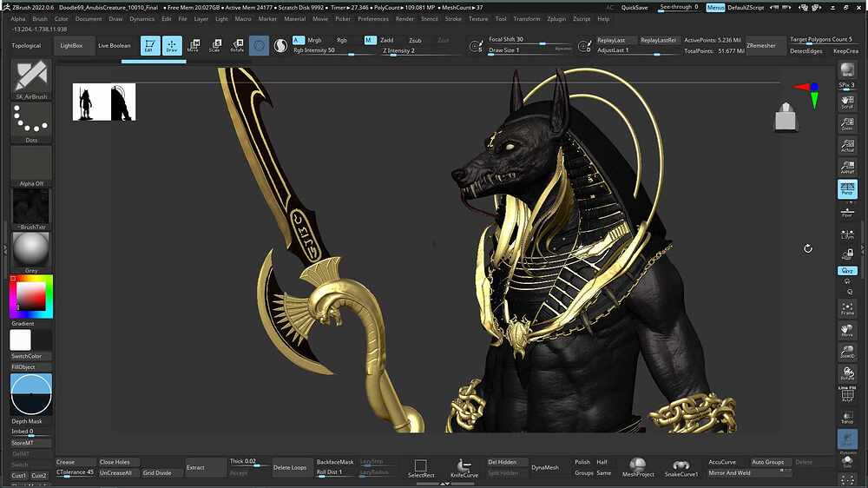Image resolution: width=868 pixels, height=488 pixels.
Task: Toggle L.Sym local symmetry icon
Action: (x=847, y=234)
